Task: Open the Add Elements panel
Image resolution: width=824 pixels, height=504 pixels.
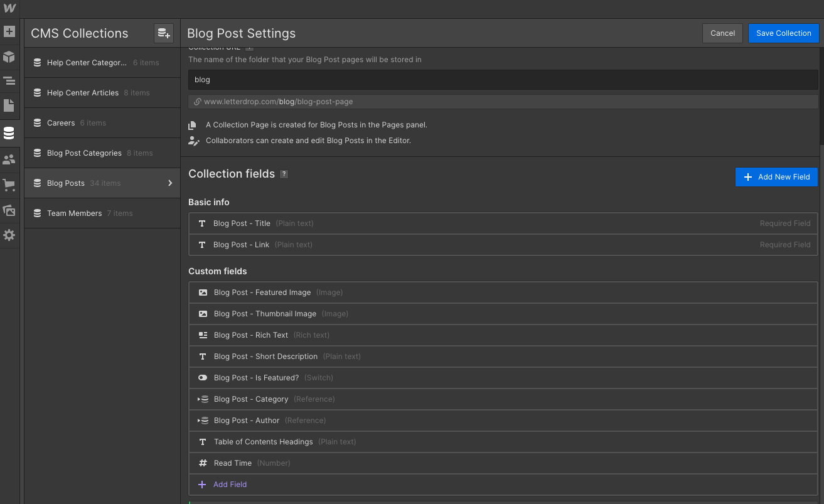Action: (9, 30)
